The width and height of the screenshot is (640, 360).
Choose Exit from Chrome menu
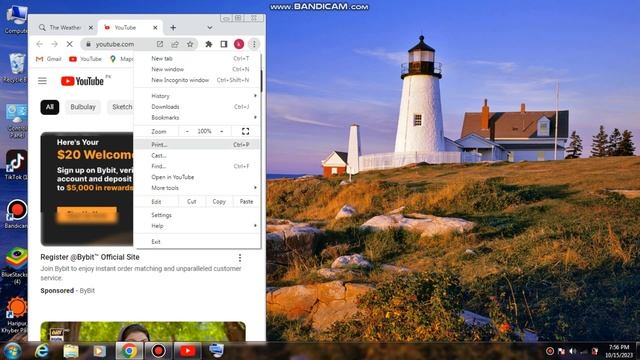click(x=197, y=242)
